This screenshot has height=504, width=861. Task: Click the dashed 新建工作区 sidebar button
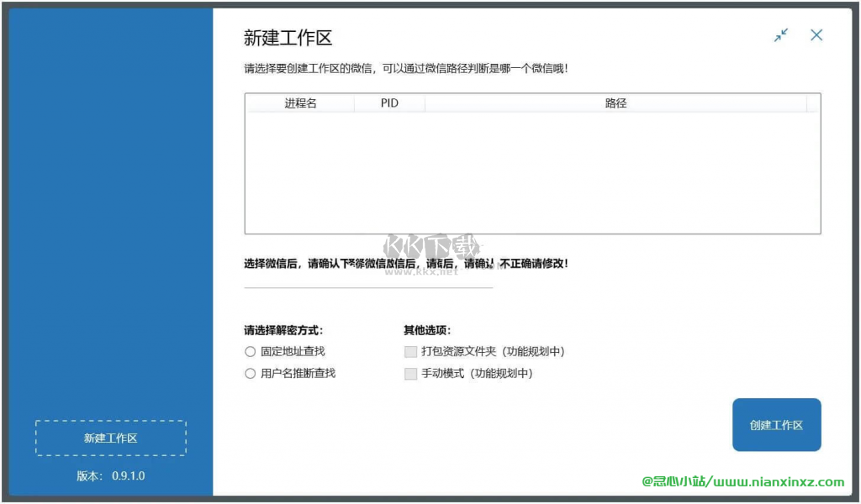109,438
